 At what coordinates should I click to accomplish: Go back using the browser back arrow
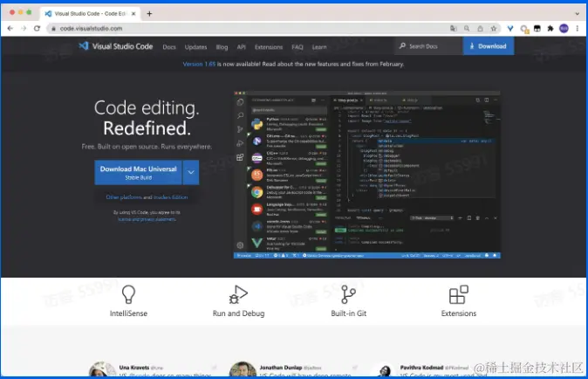[10, 28]
